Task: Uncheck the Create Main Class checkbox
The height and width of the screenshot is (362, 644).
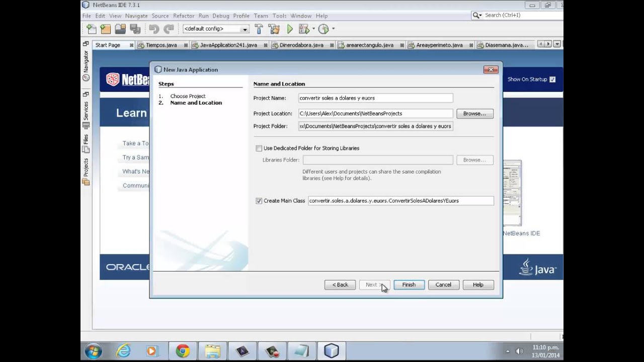Action: (x=259, y=201)
